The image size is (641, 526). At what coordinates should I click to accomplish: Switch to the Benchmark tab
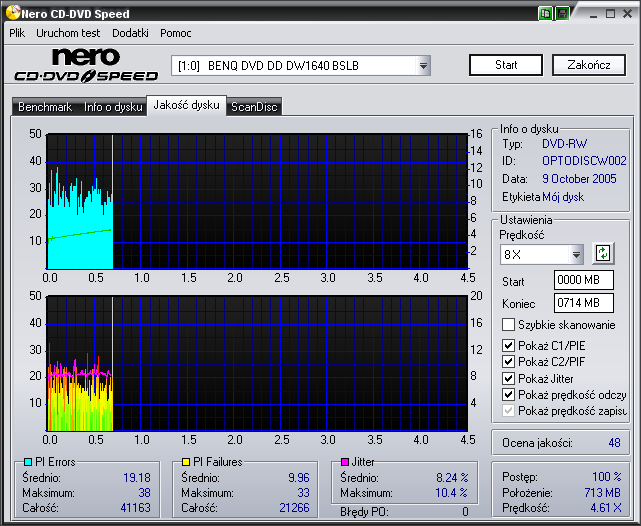pyautogui.click(x=45, y=107)
